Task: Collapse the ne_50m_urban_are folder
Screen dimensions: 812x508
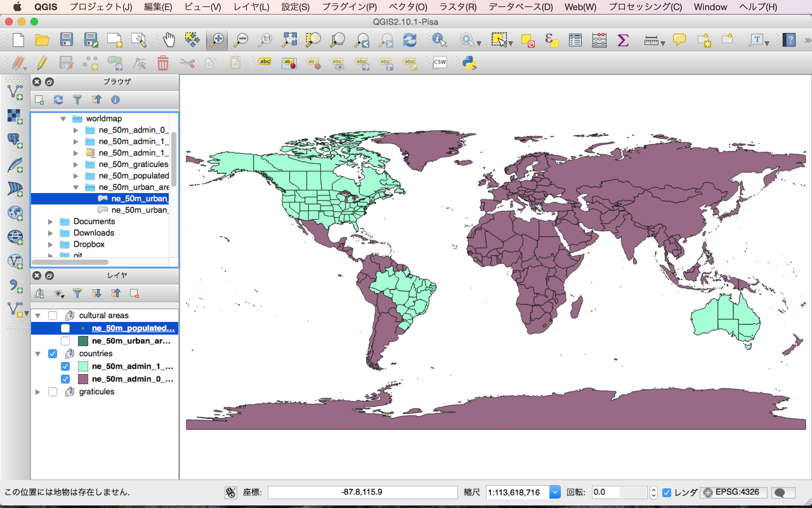Action: point(76,187)
